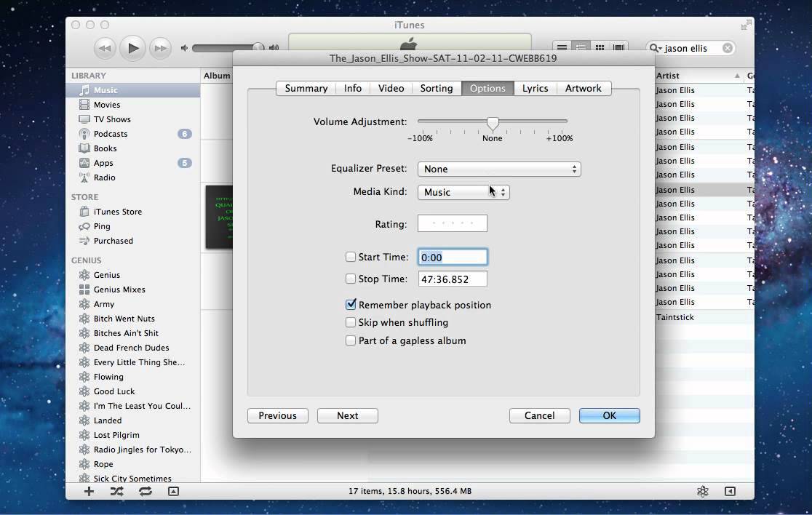Check Skip when shuffling

click(351, 322)
